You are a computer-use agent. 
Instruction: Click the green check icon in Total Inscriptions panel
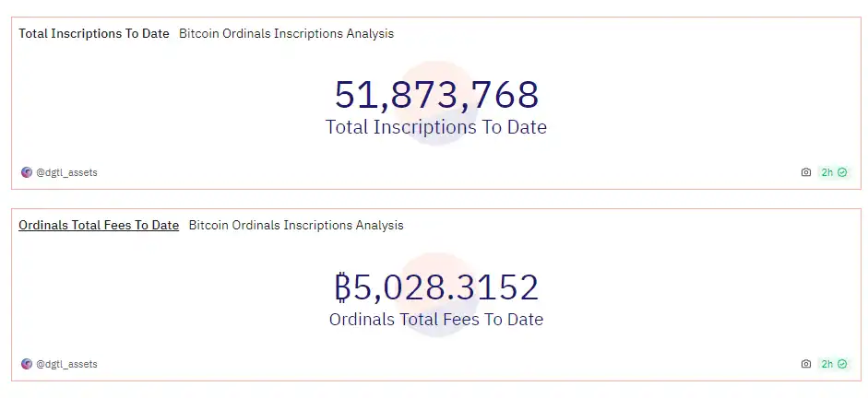(842, 172)
